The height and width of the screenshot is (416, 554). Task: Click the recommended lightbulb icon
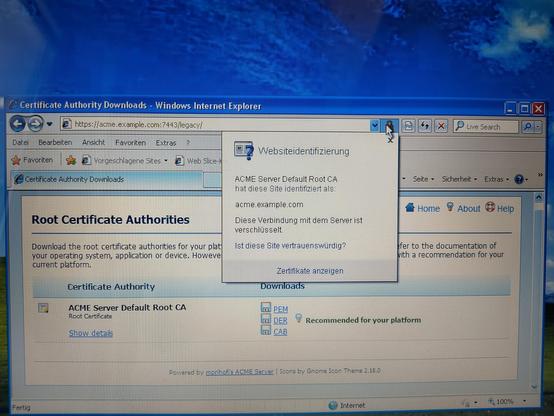pos(299,318)
